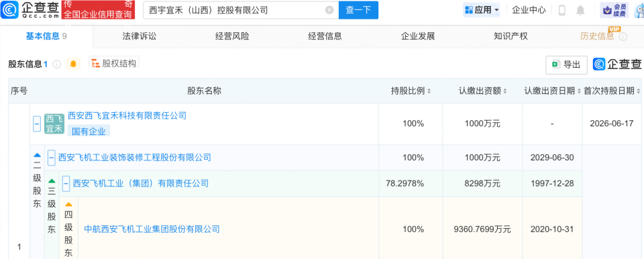Collapse the 西安飞机工业（集团） row

coord(66,183)
